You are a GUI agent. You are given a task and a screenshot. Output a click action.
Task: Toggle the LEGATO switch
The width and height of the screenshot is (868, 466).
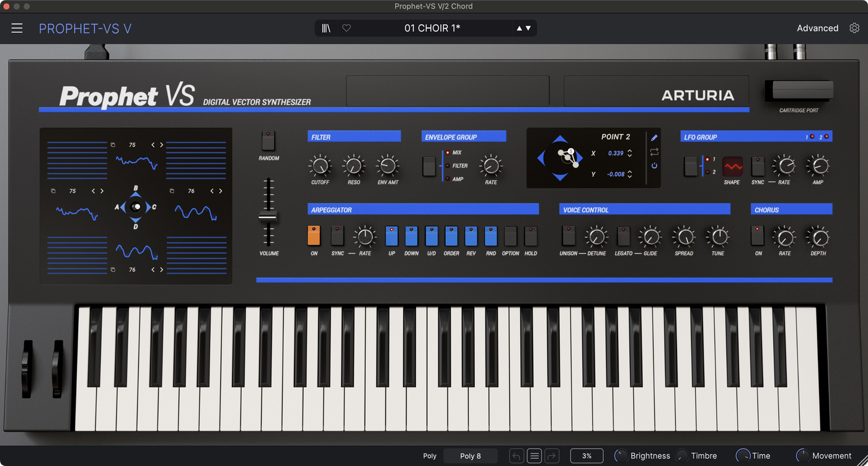click(x=624, y=236)
